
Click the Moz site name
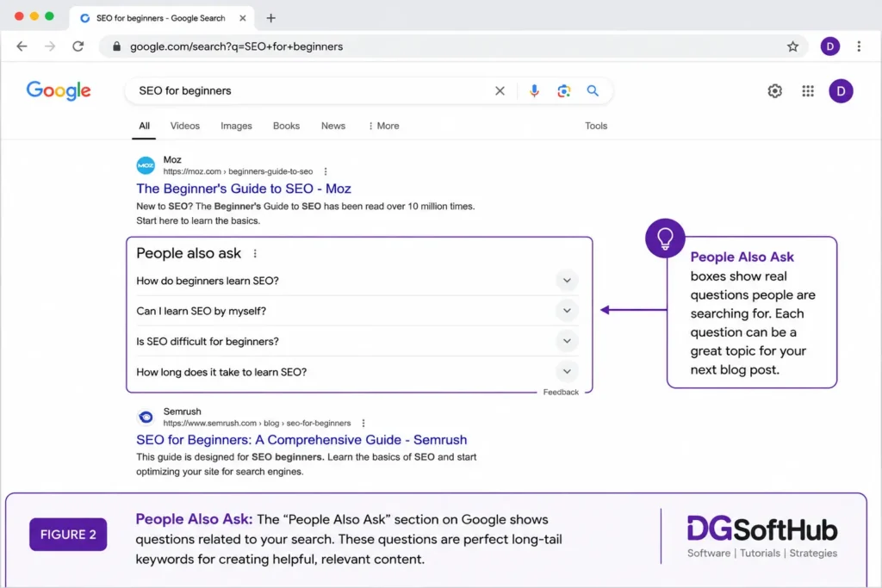(172, 159)
